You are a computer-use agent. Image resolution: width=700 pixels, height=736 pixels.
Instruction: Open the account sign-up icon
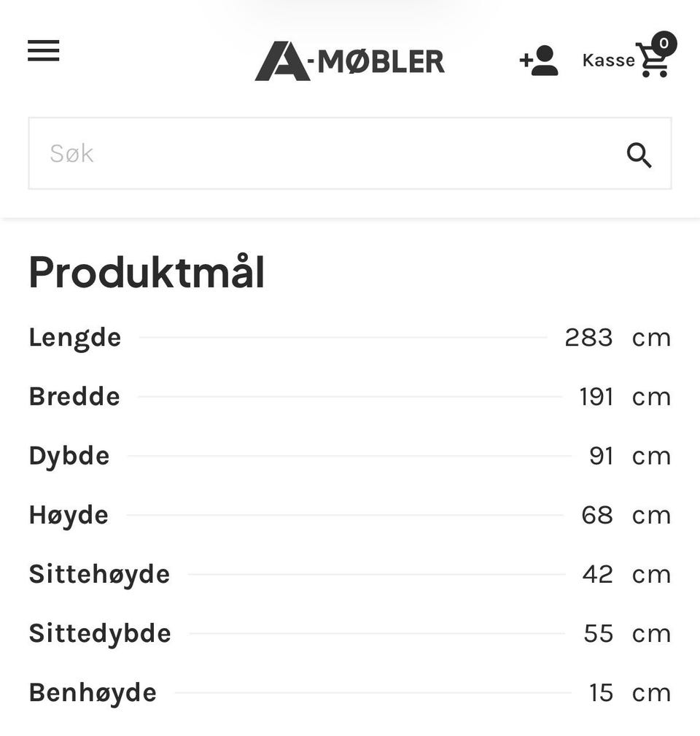point(539,61)
